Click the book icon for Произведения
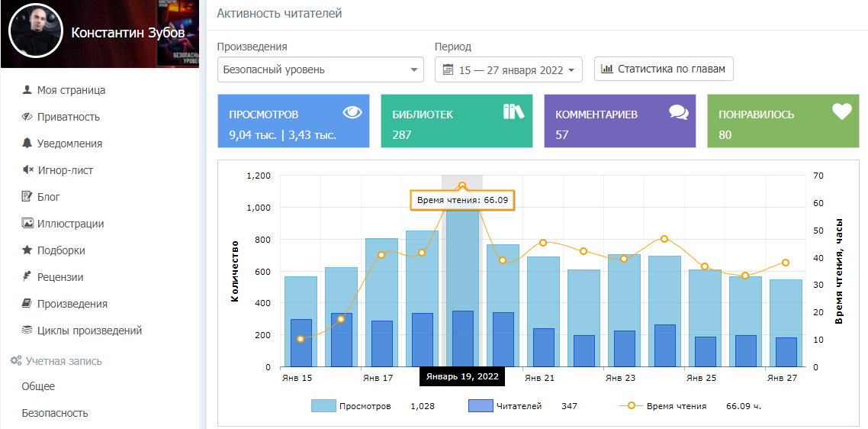The width and height of the screenshot is (868, 429). [27, 304]
